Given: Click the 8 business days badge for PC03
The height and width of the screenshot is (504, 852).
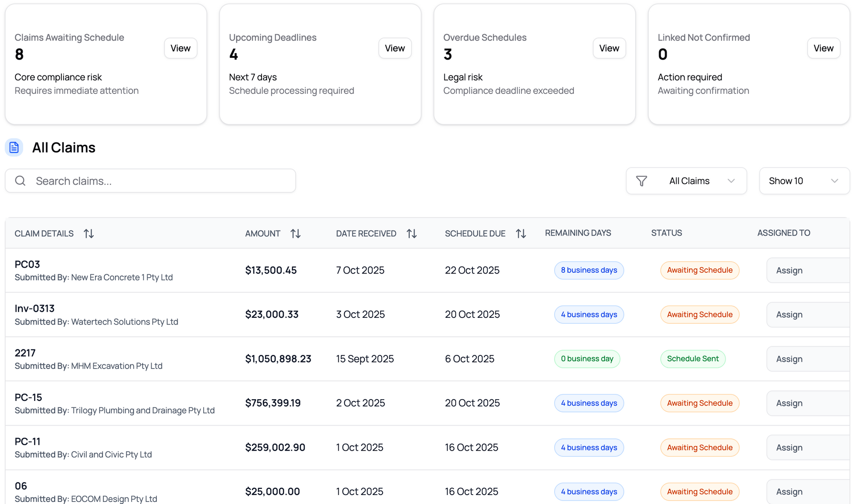Looking at the screenshot, I should (x=589, y=270).
